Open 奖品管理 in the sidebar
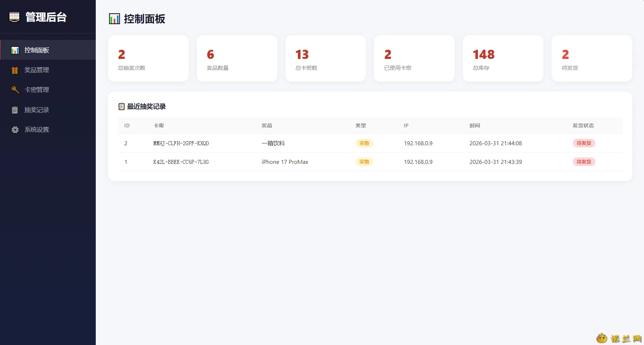The width and height of the screenshot is (644, 345). (48, 70)
